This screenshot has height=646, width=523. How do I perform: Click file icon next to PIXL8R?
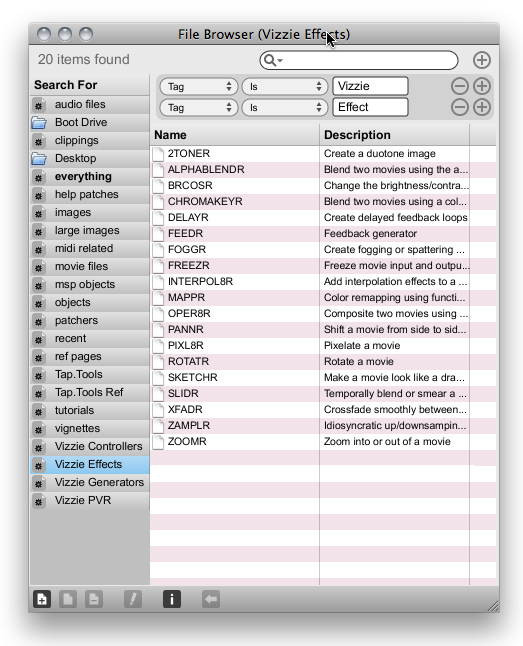pyautogui.click(x=158, y=346)
